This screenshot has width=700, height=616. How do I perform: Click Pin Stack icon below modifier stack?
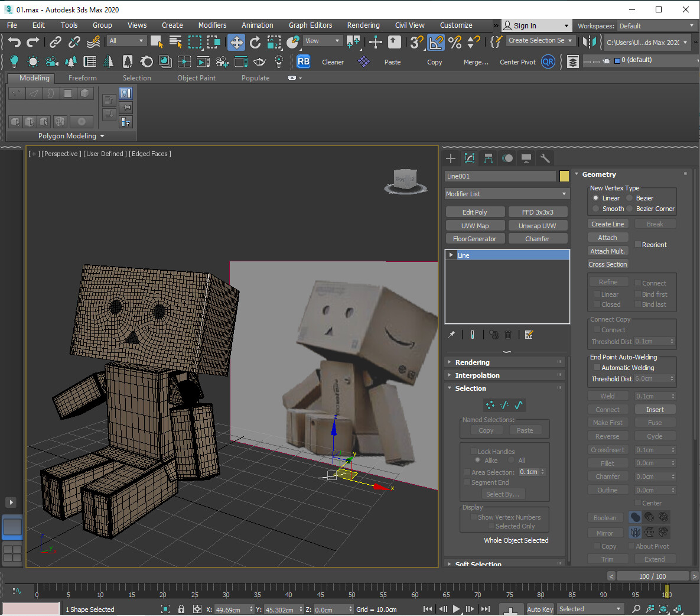tap(451, 335)
